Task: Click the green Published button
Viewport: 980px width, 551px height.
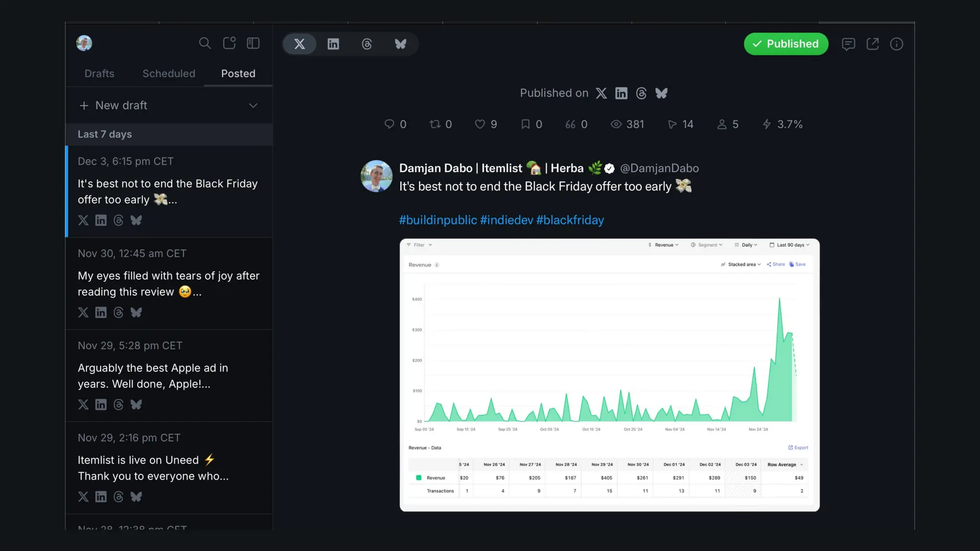Action: coord(786,44)
